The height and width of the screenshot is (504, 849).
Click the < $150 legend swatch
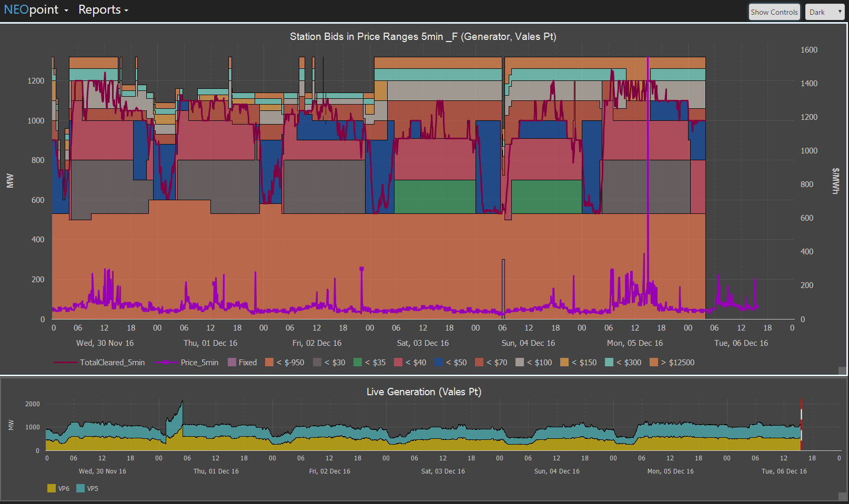click(564, 363)
